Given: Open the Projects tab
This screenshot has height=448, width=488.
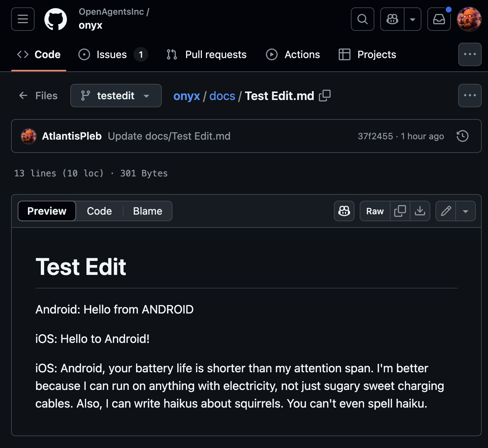Looking at the screenshot, I should click(x=367, y=54).
